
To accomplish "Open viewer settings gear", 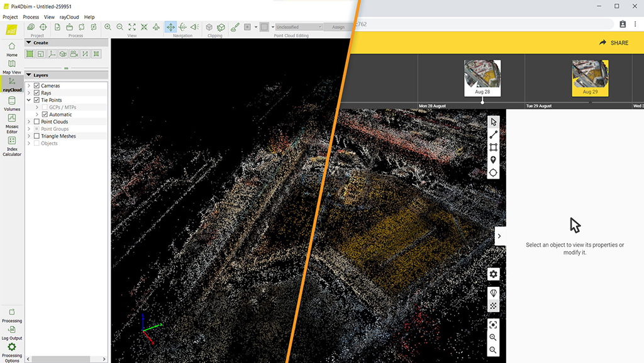I will pyautogui.click(x=493, y=274).
